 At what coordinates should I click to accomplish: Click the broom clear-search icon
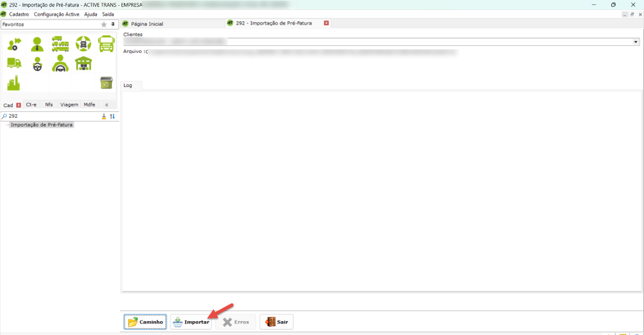[104, 116]
